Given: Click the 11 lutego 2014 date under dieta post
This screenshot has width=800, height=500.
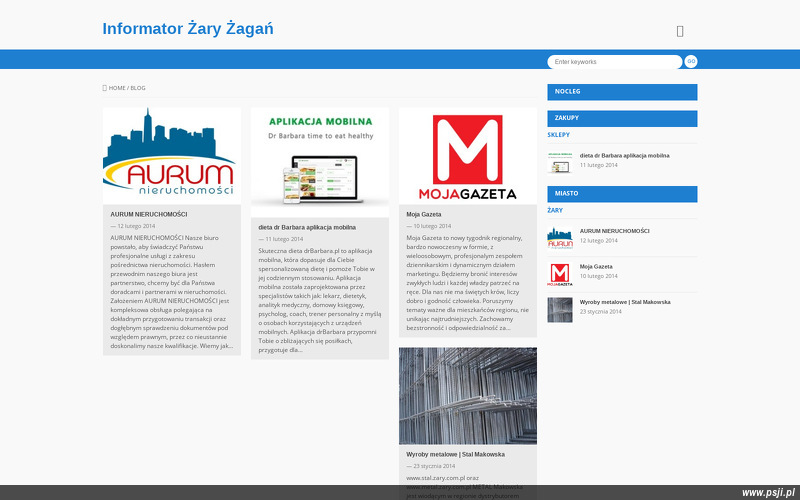Looking at the screenshot, I should click(284, 239).
